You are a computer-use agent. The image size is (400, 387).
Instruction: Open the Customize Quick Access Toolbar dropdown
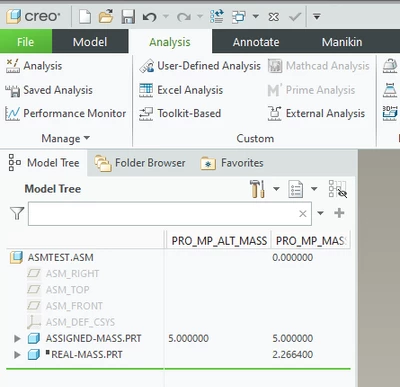coord(317,16)
